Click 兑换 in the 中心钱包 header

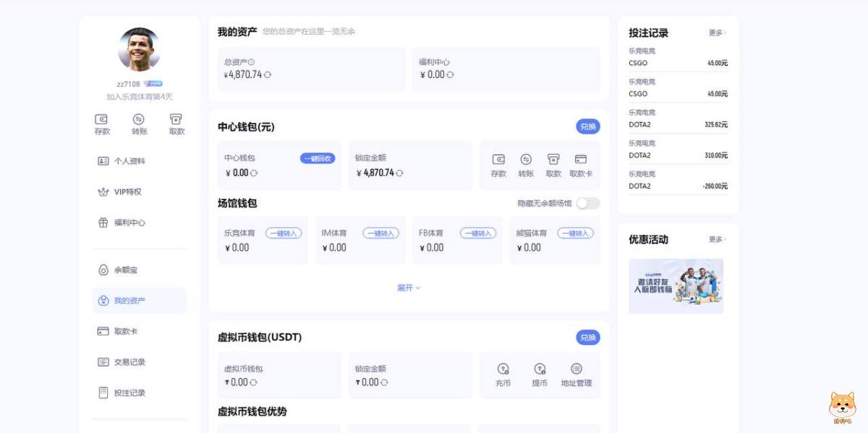pyautogui.click(x=587, y=126)
